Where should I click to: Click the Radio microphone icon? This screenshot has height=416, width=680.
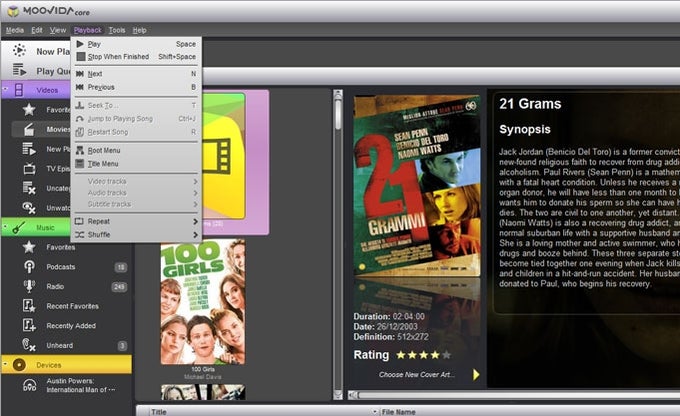point(29,286)
